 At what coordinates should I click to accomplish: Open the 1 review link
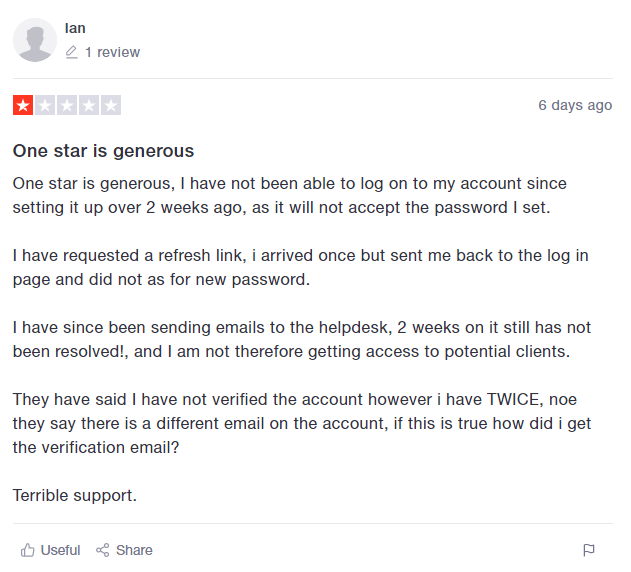pos(112,52)
